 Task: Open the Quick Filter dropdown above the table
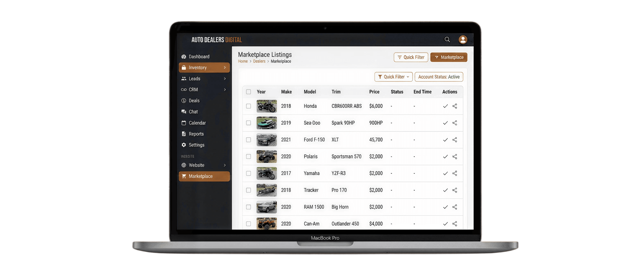click(393, 77)
